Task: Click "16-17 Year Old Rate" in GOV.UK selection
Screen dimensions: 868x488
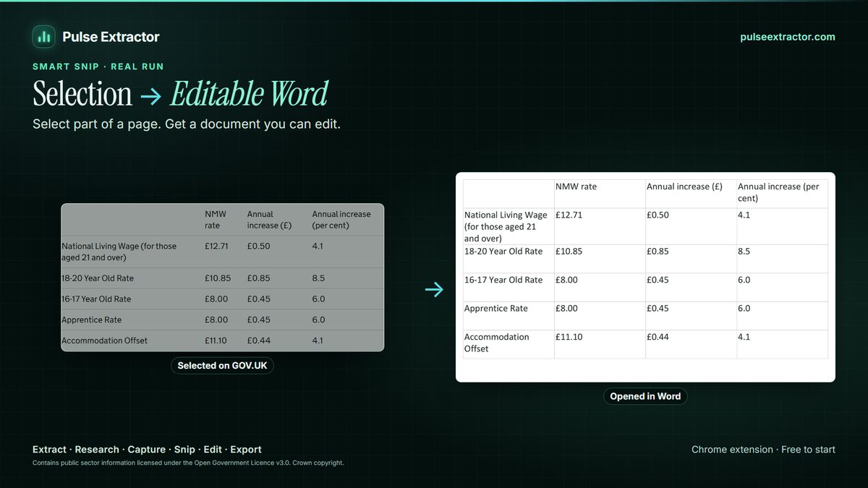Action: point(96,299)
